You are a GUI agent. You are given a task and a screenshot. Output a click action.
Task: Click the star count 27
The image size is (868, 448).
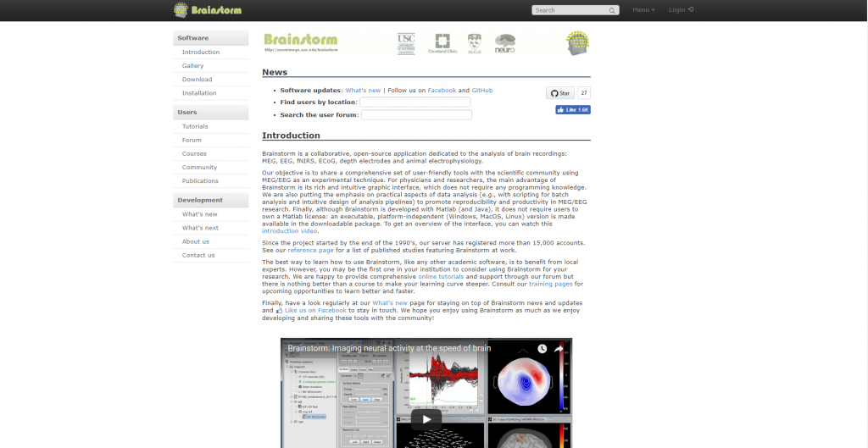point(584,93)
